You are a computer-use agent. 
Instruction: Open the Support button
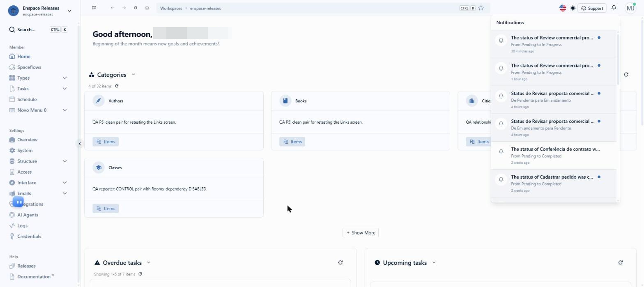[x=592, y=8]
